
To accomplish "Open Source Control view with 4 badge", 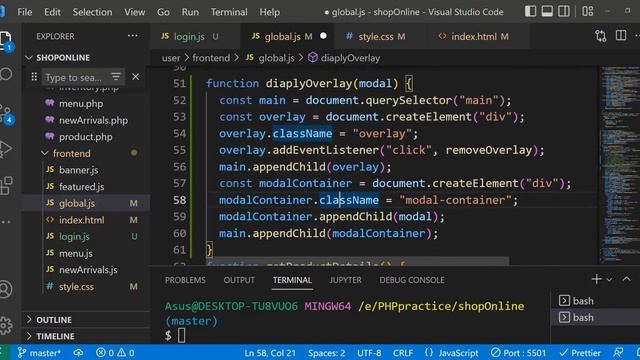I will click(x=6, y=114).
